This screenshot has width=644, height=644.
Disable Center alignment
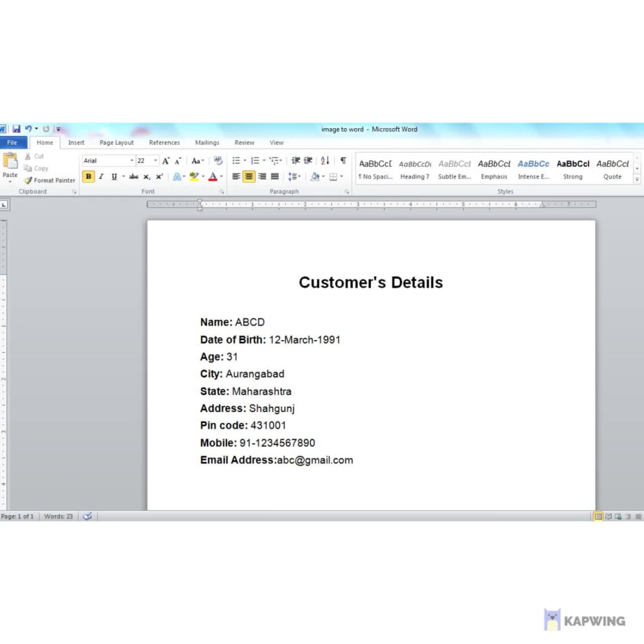248,176
